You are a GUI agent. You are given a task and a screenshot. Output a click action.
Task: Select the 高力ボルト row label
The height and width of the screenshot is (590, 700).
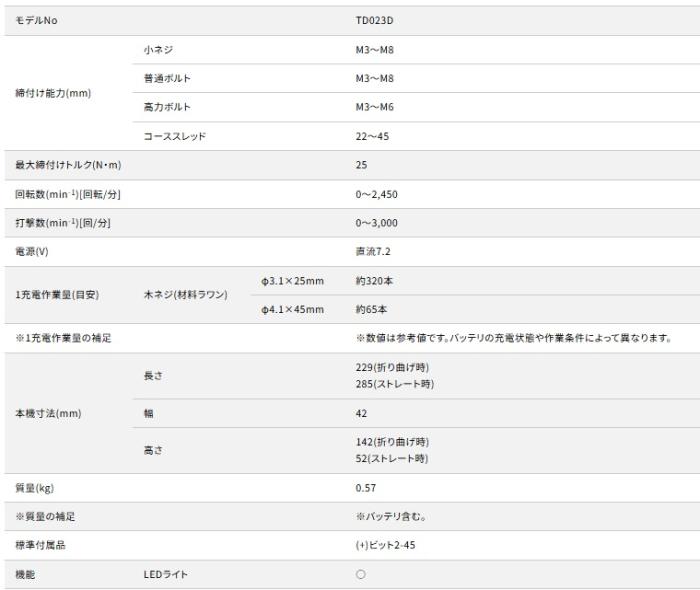[167, 107]
